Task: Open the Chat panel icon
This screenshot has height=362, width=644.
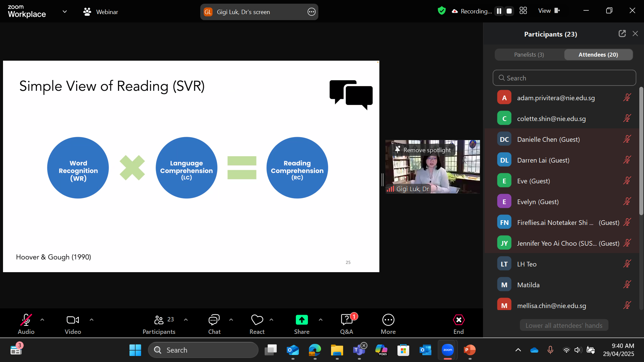Action: coord(214,320)
